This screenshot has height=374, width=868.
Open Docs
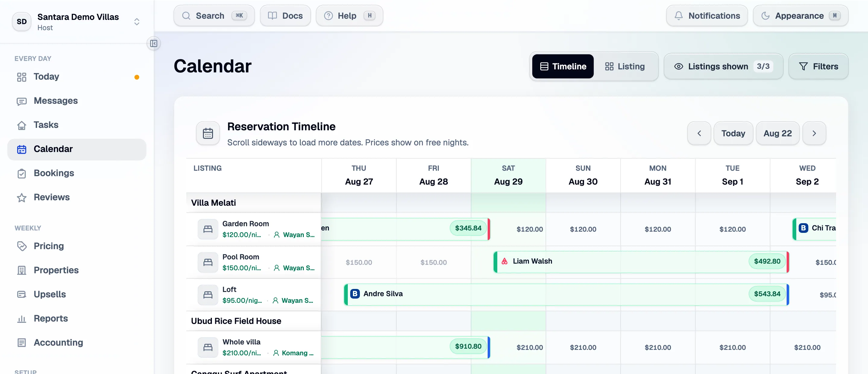285,16
